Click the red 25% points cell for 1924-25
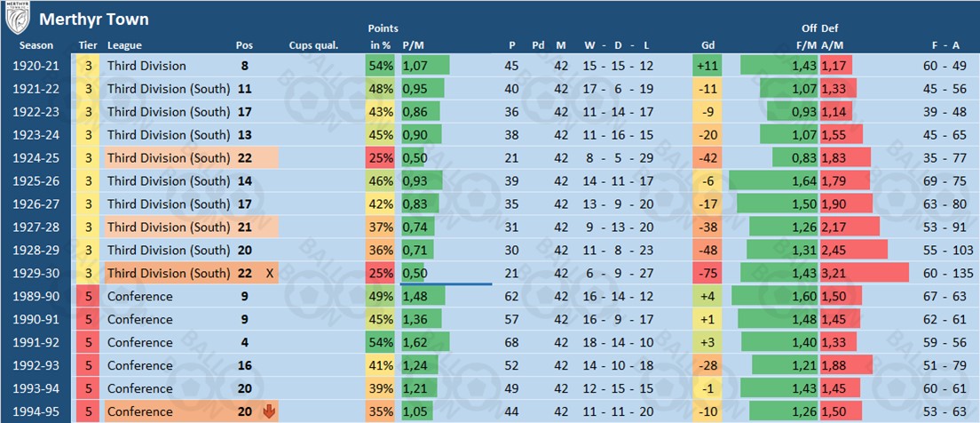Screen dimensions: 980x423 pos(381,158)
